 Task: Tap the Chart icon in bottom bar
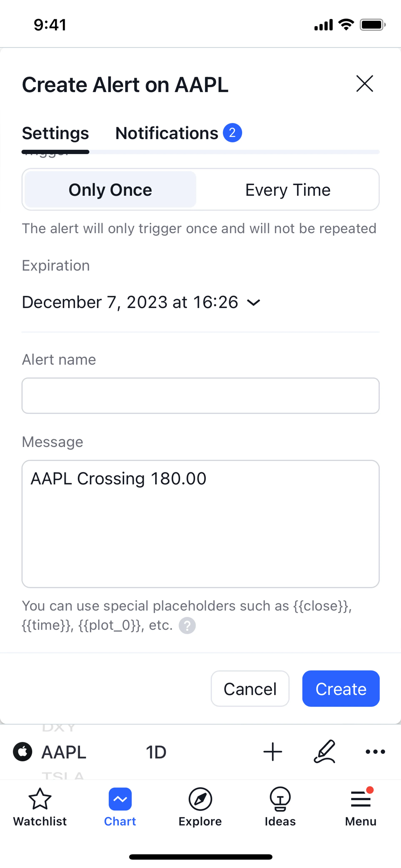pos(120,799)
